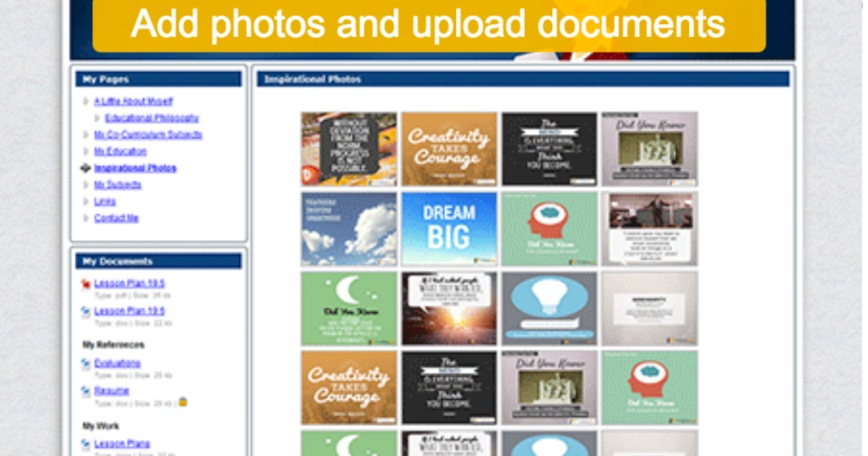Open the third-row sunset quote photo
868x456 pixels.
(449, 309)
